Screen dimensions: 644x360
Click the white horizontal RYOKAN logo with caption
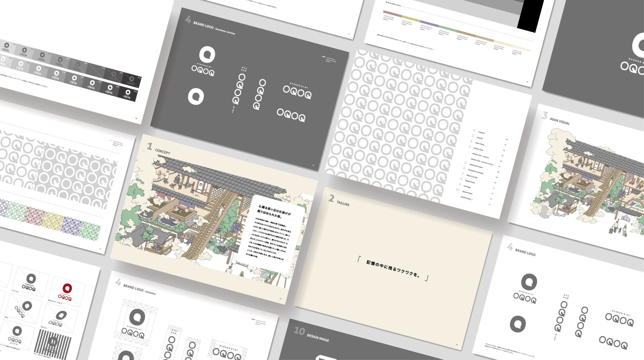298,91
